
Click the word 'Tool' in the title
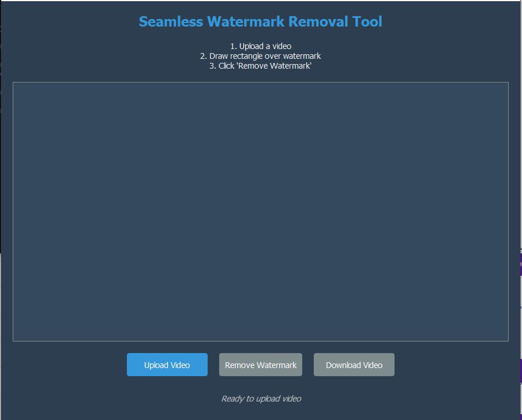click(x=367, y=22)
